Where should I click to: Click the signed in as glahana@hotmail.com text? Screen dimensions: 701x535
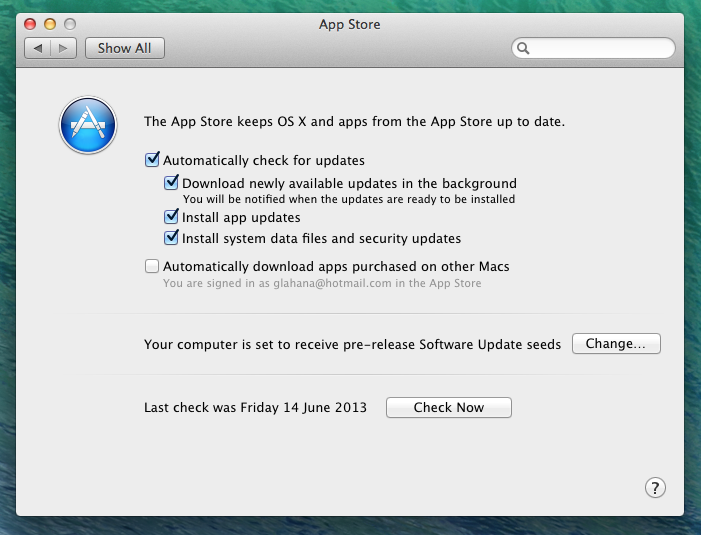point(322,283)
